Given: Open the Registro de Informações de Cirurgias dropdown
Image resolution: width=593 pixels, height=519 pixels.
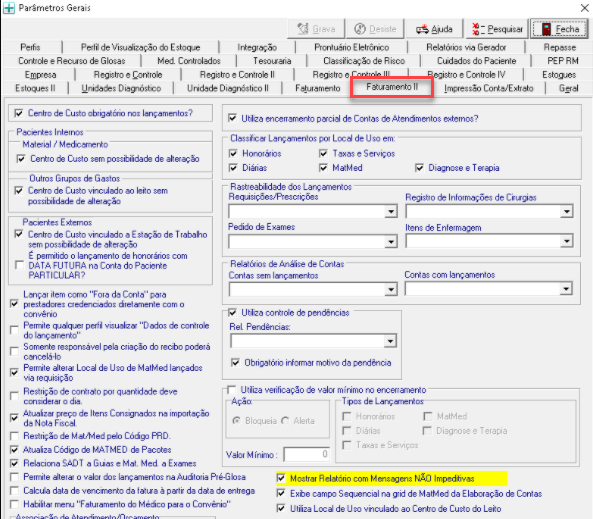Looking at the screenshot, I should [567, 211].
